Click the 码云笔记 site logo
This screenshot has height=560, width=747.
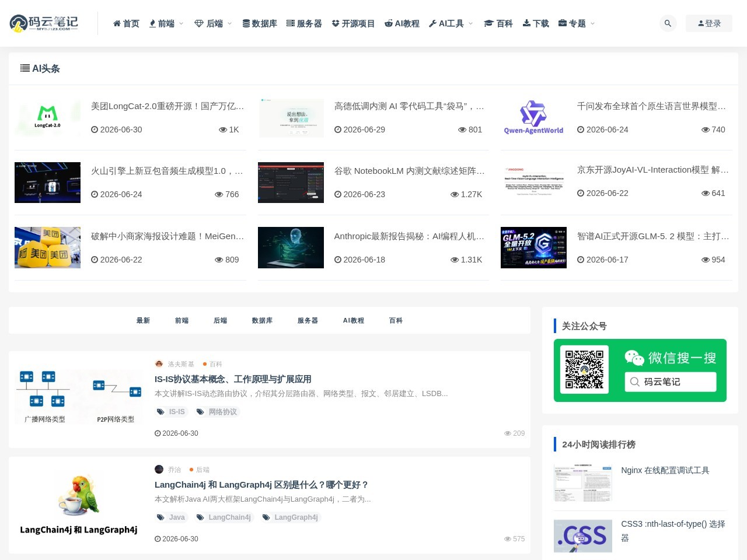tap(44, 23)
